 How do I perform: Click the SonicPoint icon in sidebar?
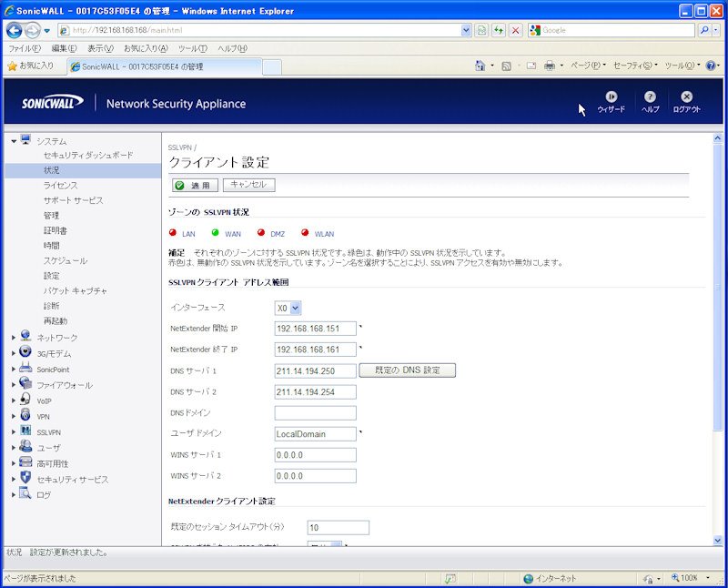pos(25,368)
